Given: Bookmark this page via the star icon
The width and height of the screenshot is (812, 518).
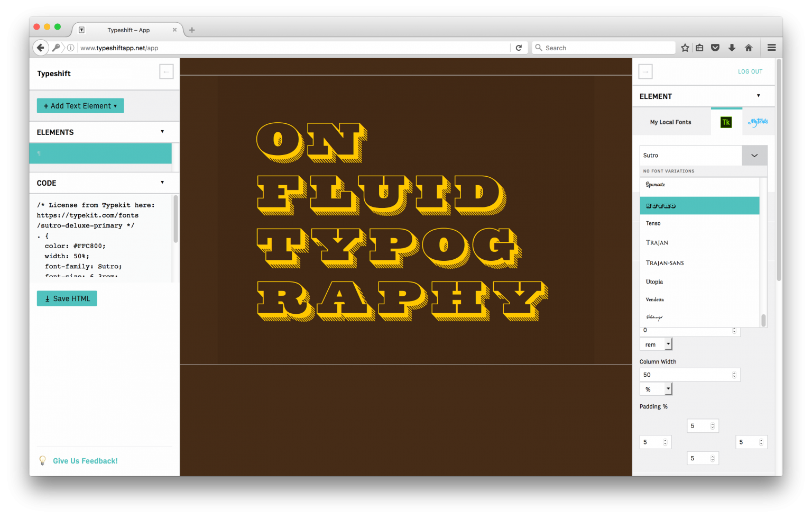Looking at the screenshot, I should (x=685, y=48).
